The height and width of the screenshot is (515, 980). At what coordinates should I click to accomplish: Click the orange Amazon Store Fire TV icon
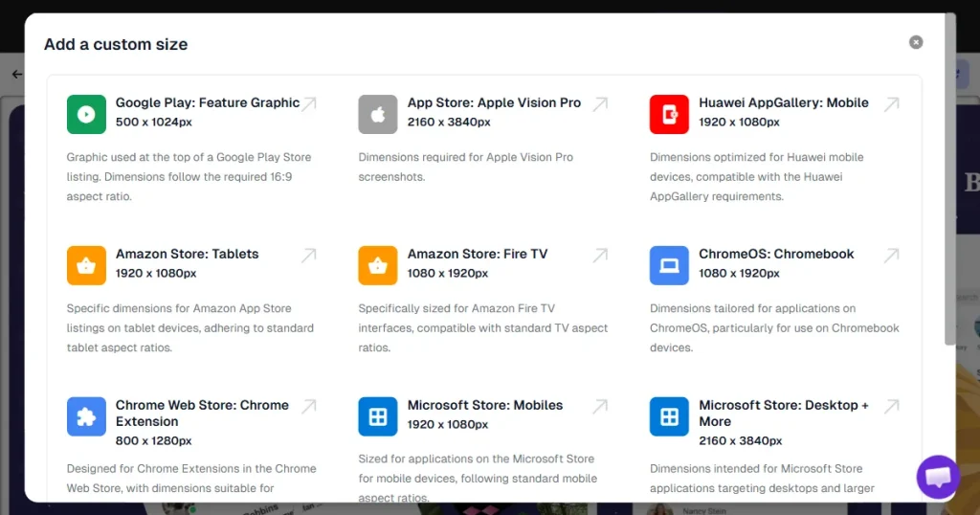[x=377, y=265]
